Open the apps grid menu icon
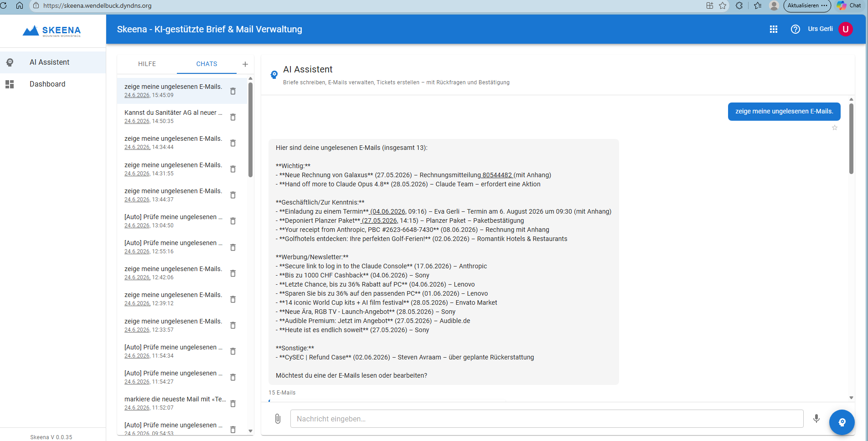Viewport: 868px width, 441px height. pos(774,29)
